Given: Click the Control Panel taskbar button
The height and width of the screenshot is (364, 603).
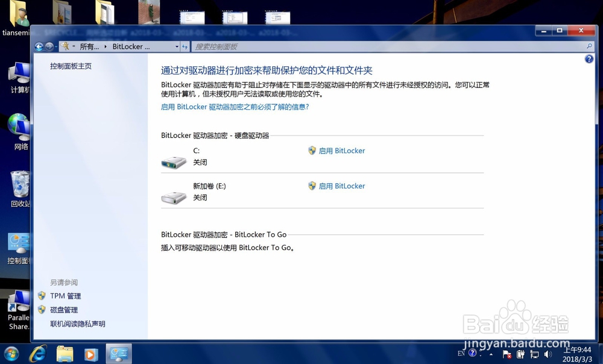Looking at the screenshot, I should [x=119, y=354].
